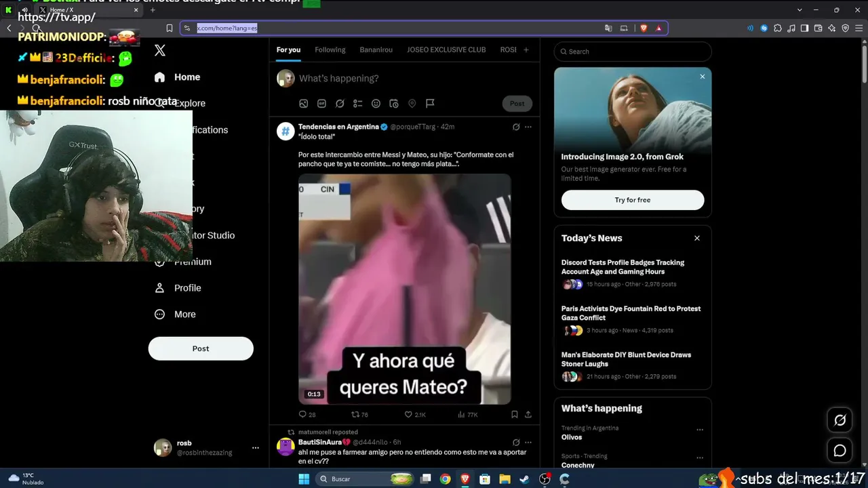Open Tendencias en Argentina profile name

[338, 127]
